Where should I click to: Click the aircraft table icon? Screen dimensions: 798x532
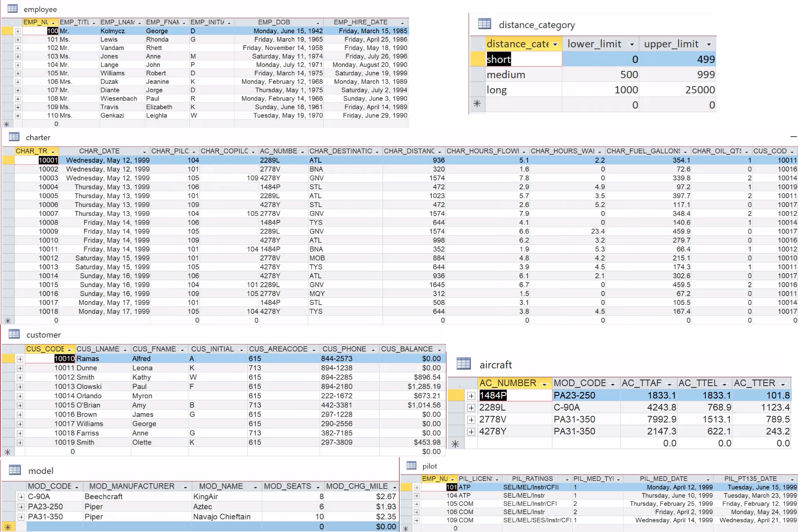click(x=464, y=364)
